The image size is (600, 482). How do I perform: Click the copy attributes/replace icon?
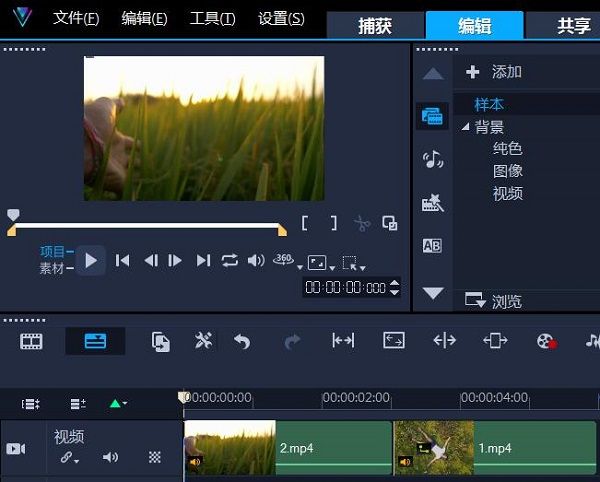pyautogui.click(x=161, y=342)
